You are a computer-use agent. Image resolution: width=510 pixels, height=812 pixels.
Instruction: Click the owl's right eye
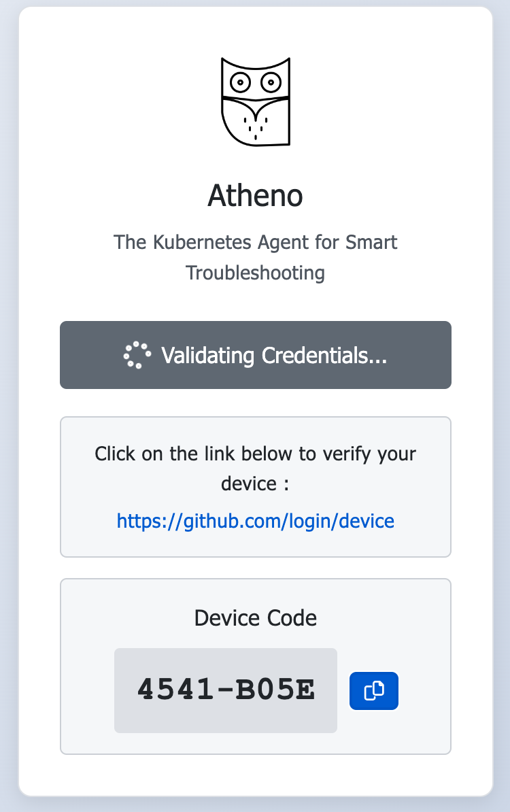[271, 83]
